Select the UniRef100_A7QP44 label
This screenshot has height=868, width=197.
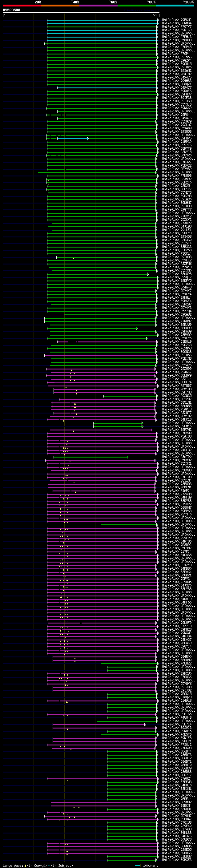(x=177, y=54)
